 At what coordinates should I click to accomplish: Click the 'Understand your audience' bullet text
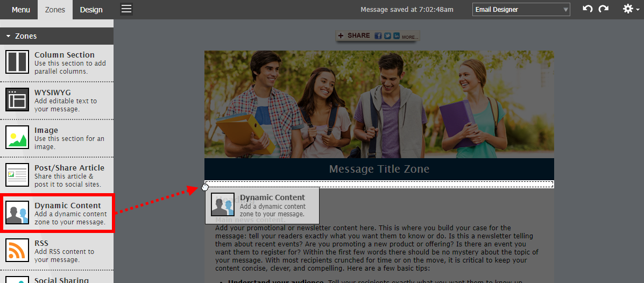(276, 281)
